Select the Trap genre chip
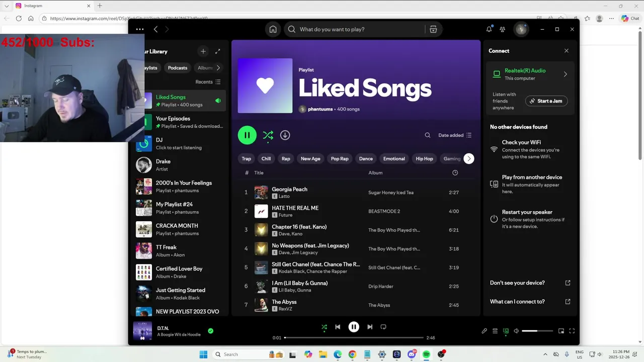This screenshot has width=644, height=362. (246, 158)
